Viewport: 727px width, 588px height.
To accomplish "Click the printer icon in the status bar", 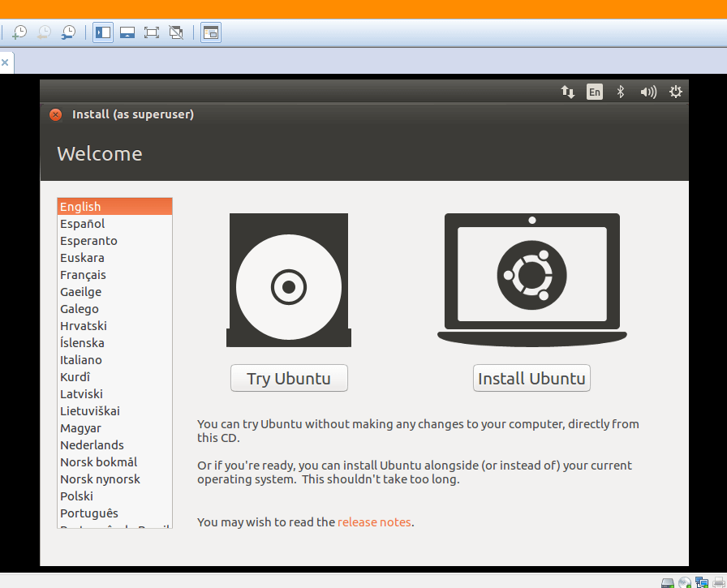I will click(718, 582).
